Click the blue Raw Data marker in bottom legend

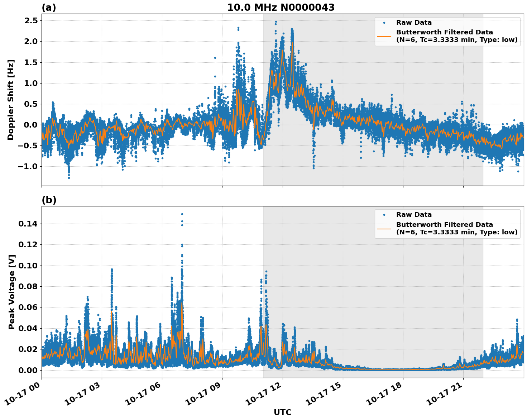click(x=384, y=215)
